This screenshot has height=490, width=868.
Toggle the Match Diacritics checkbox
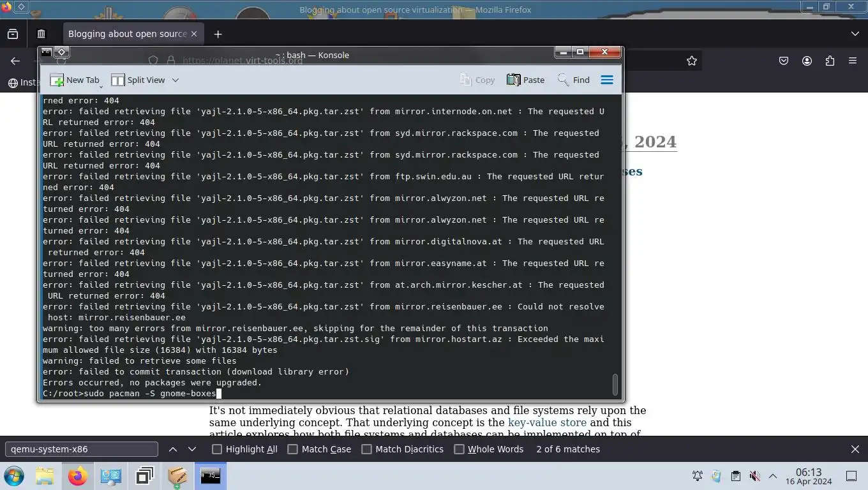367,449
